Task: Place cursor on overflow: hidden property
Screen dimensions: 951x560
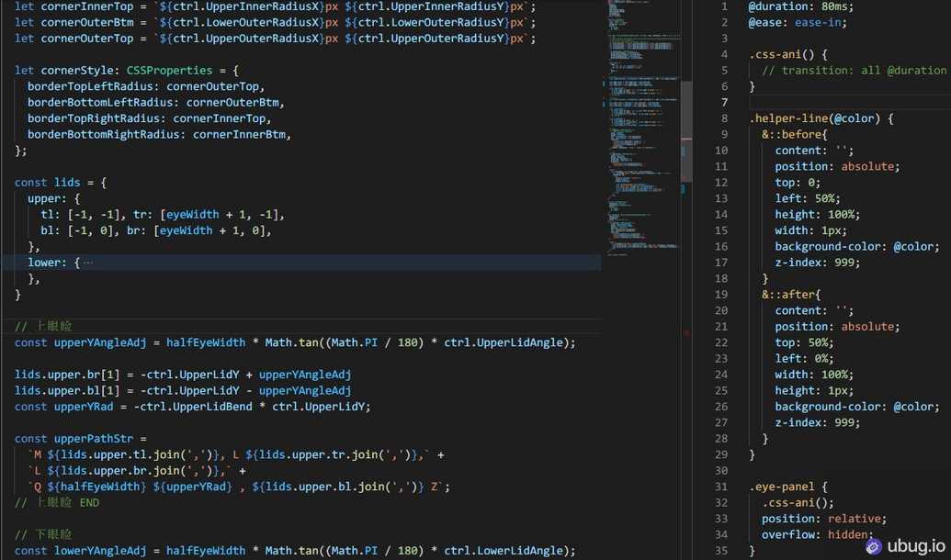Action: (x=813, y=533)
